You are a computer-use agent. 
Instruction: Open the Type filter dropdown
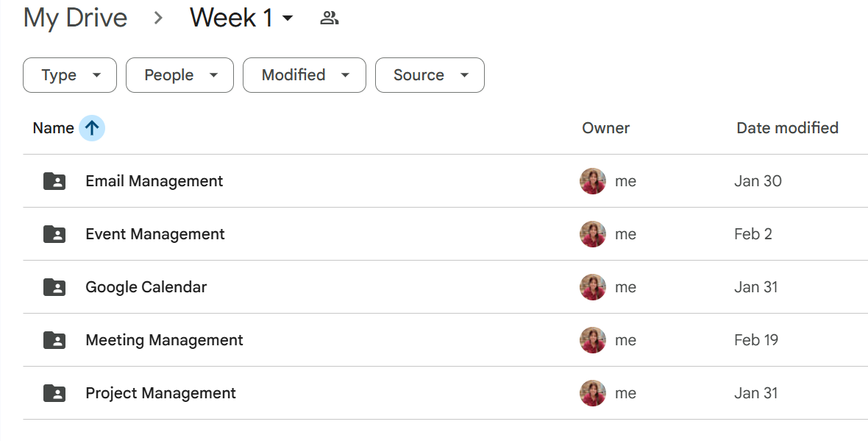pos(70,75)
